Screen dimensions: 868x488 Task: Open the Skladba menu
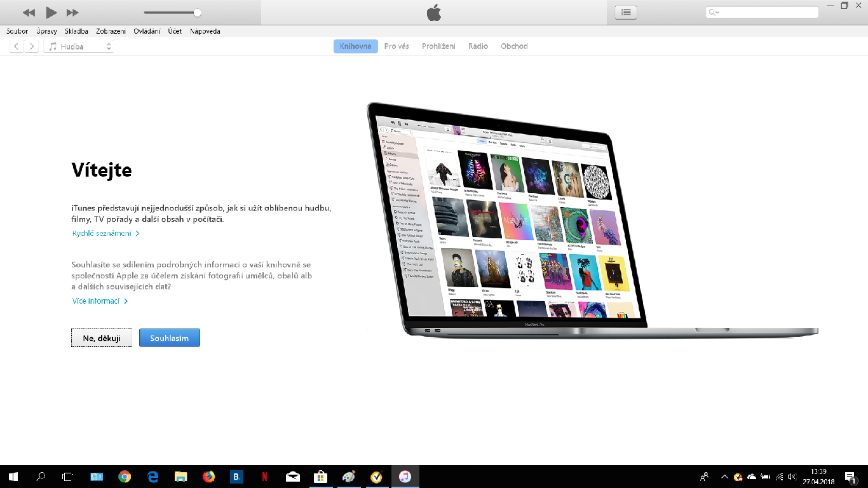pyautogui.click(x=76, y=31)
